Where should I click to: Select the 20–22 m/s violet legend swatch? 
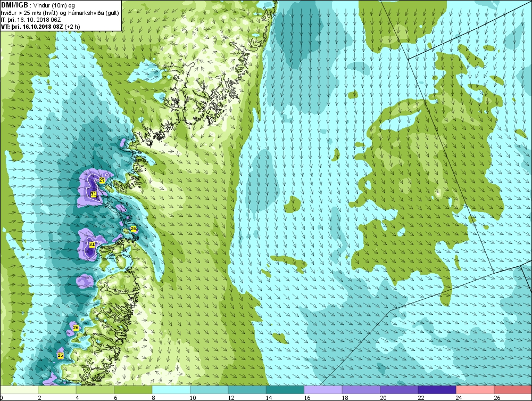(399, 390)
